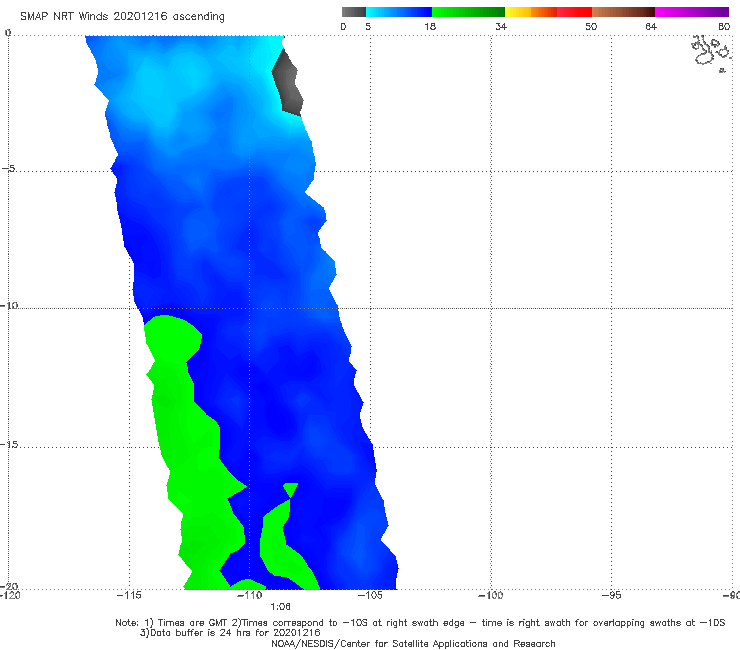Click the color bar label '50'

[591, 26]
